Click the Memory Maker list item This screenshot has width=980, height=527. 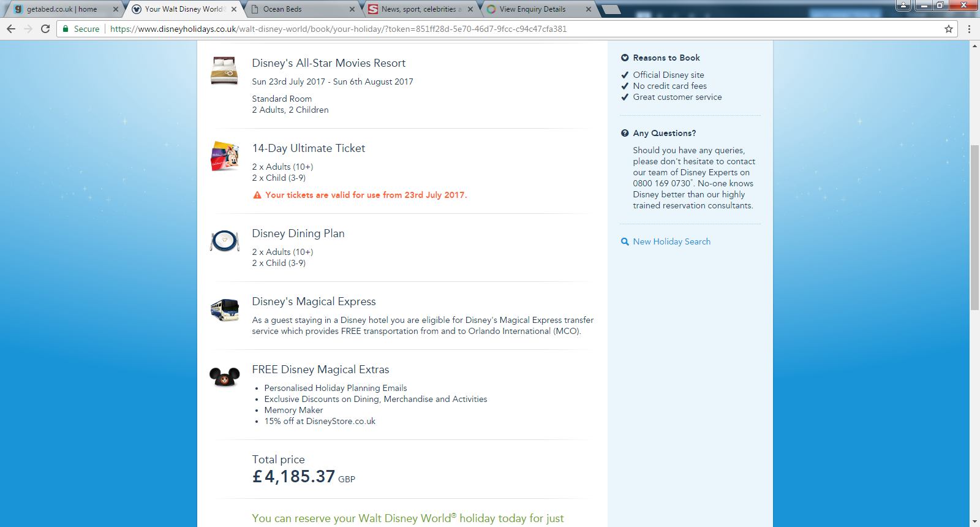(293, 410)
